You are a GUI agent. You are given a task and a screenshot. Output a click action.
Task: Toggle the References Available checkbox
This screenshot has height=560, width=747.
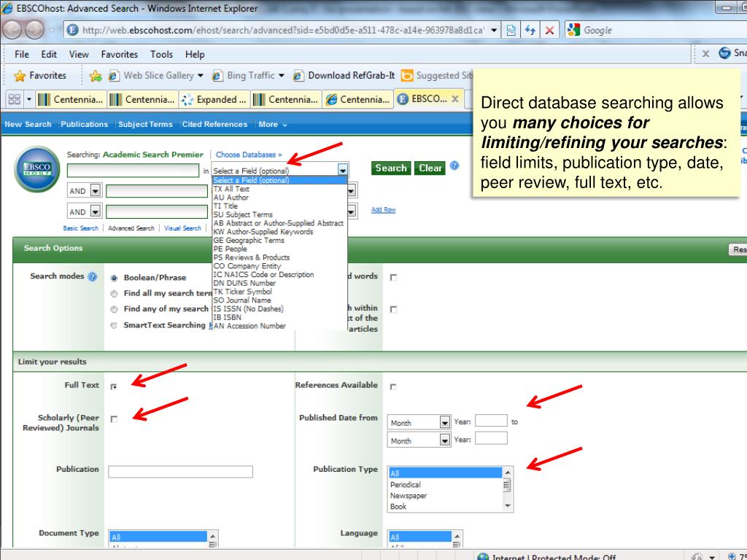(x=393, y=386)
